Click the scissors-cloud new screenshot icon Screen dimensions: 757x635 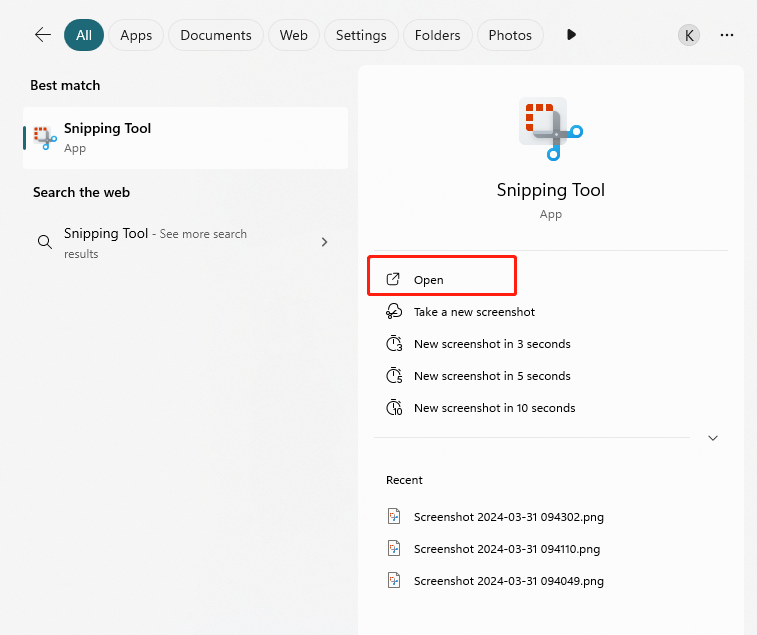click(x=394, y=311)
